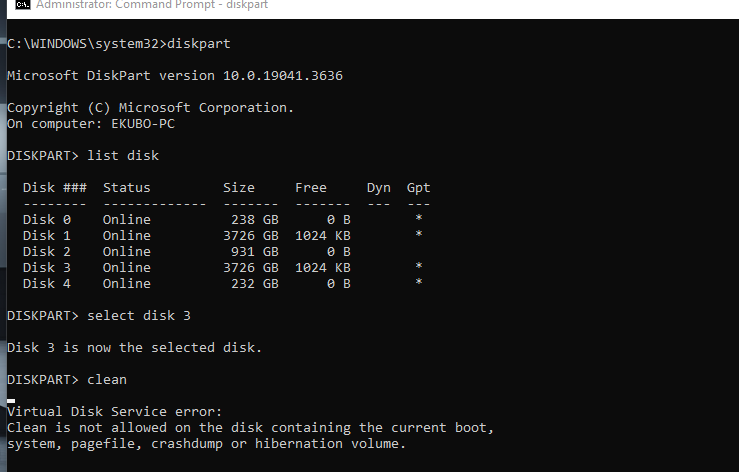Viewport: 739px width, 472px height.
Task: Click the 'list disk' command
Action: point(123,156)
